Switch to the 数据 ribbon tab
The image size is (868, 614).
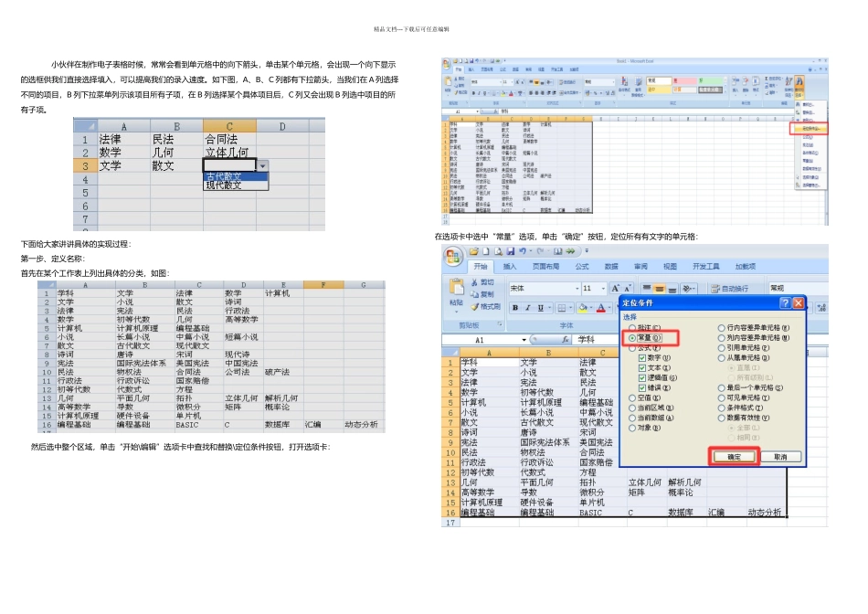pyautogui.click(x=611, y=267)
